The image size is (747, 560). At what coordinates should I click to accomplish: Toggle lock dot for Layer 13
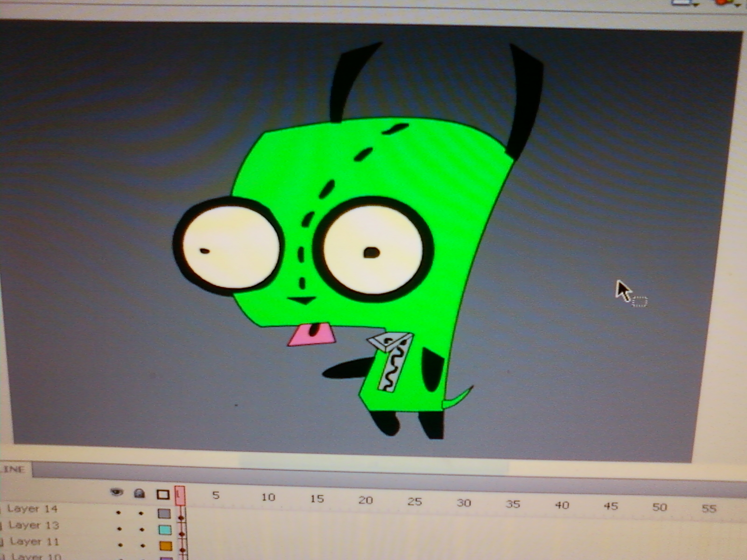click(x=142, y=530)
